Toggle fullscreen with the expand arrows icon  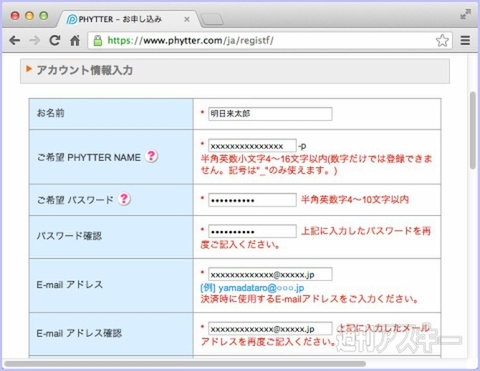[465, 14]
